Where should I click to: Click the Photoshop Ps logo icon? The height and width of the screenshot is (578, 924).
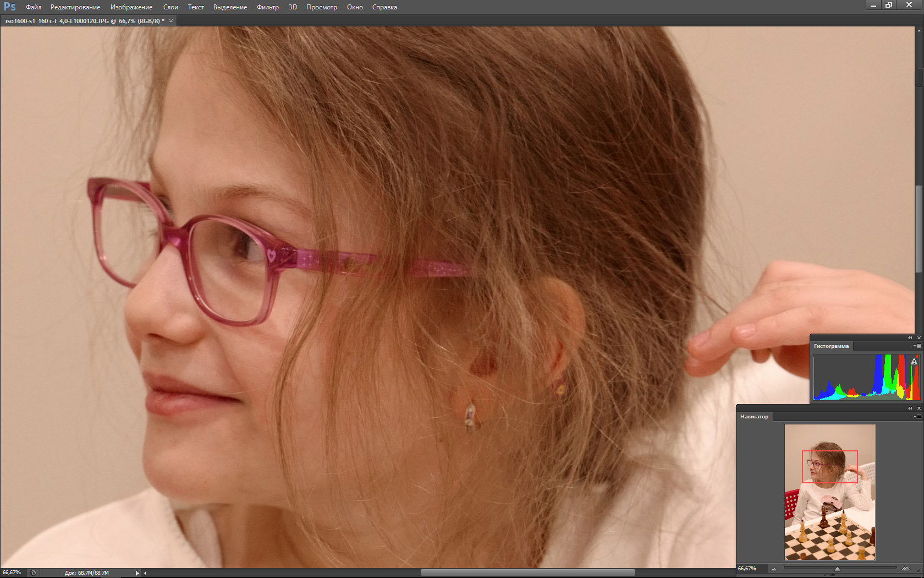pos(10,7)
